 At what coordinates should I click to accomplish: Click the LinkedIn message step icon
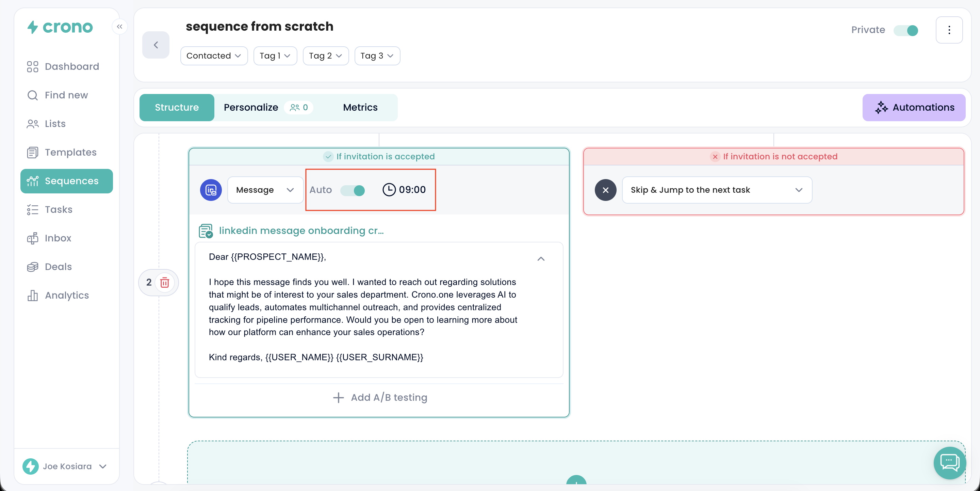click(x=211, y=190)
